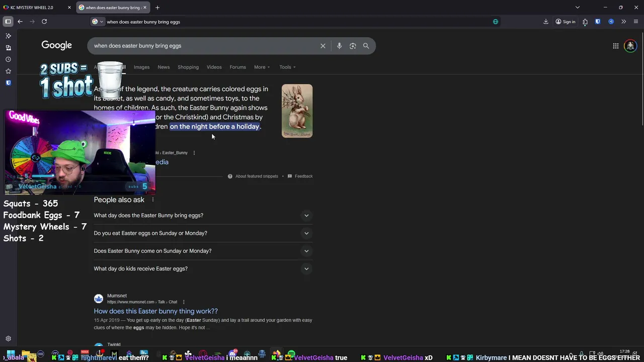This screenshot has height=362, width=644.
Task: Open the list all tabs dropdown
Action: coord(578,8)
